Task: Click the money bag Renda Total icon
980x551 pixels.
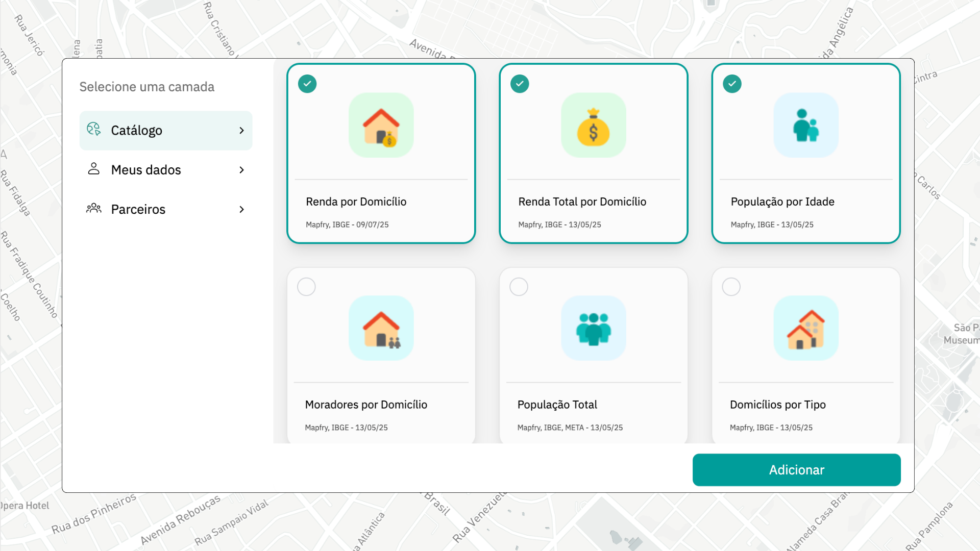Action: 593,125
